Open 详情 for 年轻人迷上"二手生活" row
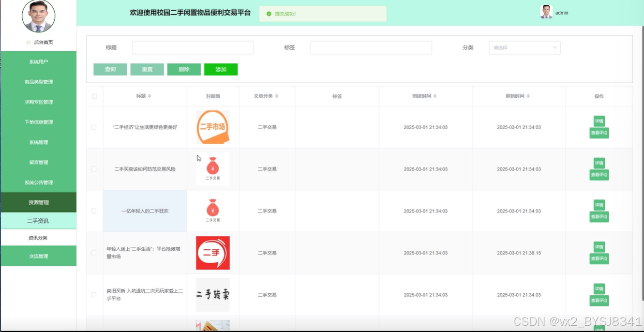Viewport: 644px width, 332px height. (599, 247)
